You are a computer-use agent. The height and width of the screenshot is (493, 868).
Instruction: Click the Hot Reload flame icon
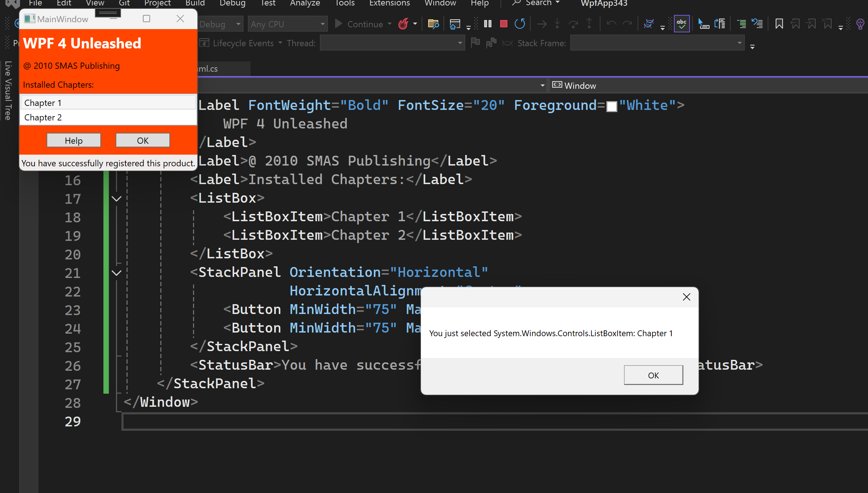click(403, 24)
